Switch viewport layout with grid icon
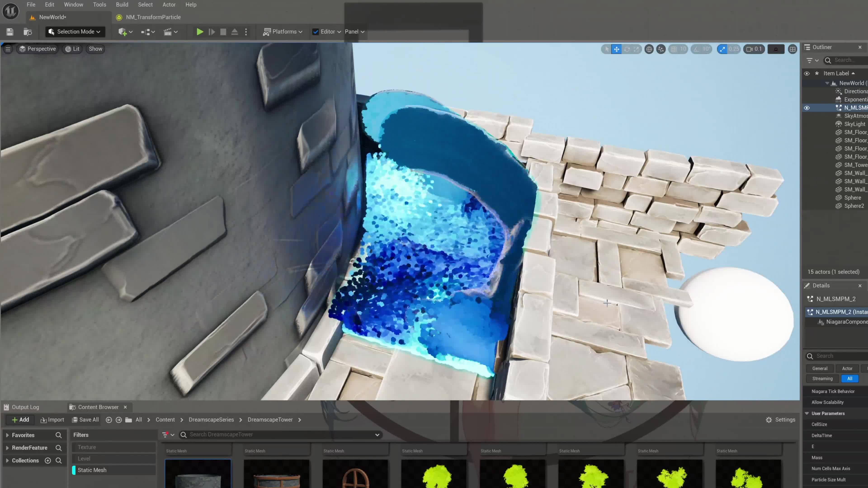868x488 pixels. (x=793, y=49)
